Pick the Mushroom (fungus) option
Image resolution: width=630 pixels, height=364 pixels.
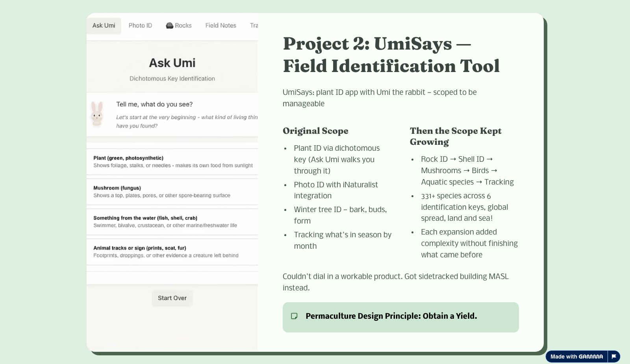click(172, 192)
